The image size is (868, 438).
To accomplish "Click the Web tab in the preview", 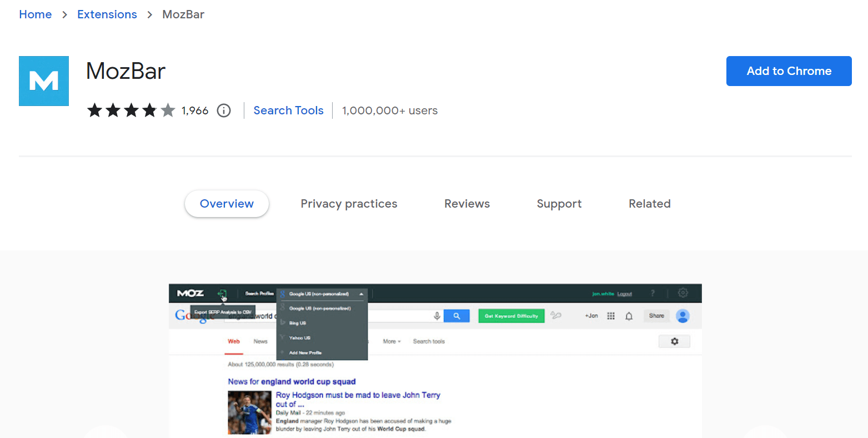I will point(234,341).
